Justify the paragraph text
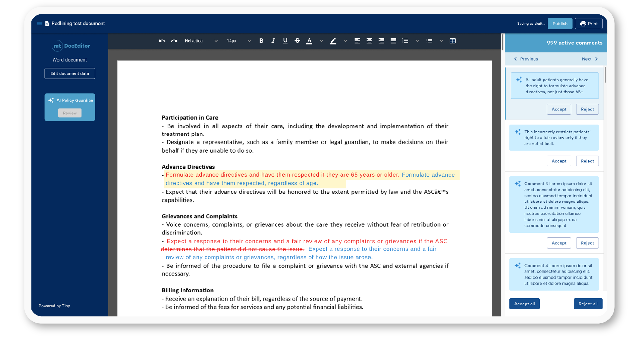 point(393,41)
